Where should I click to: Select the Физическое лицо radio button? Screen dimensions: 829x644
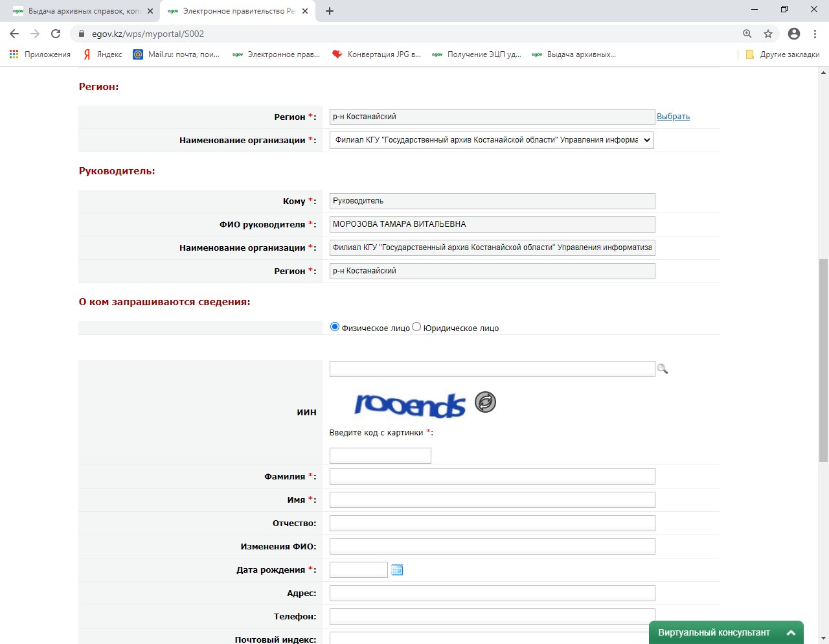coord(335,327)
